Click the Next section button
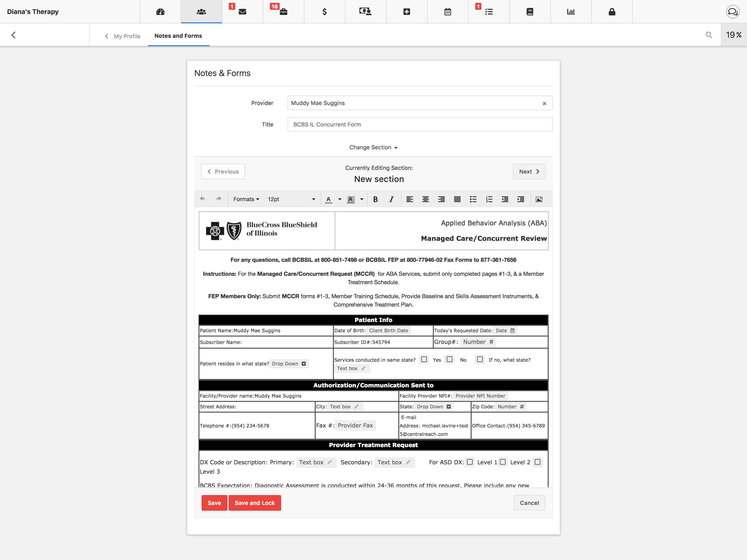This screenshot has width=747, height=560. [529, 171]
